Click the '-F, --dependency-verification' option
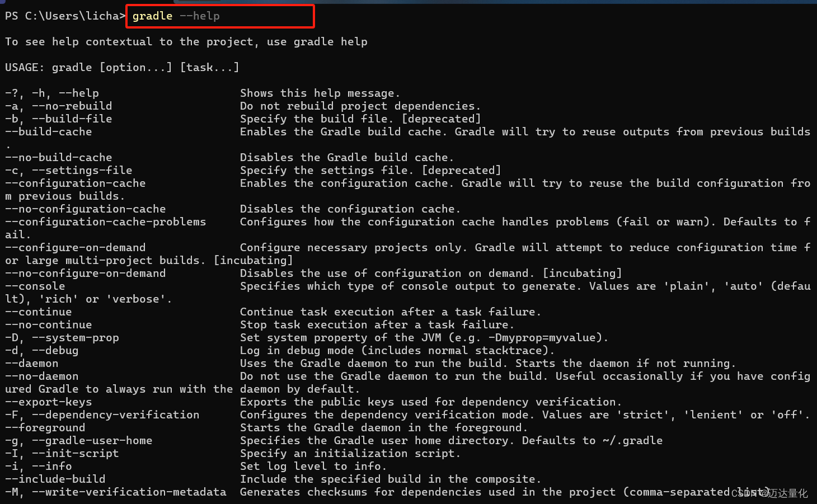This screenshot has width=817, height=504. tap(102, 415)
